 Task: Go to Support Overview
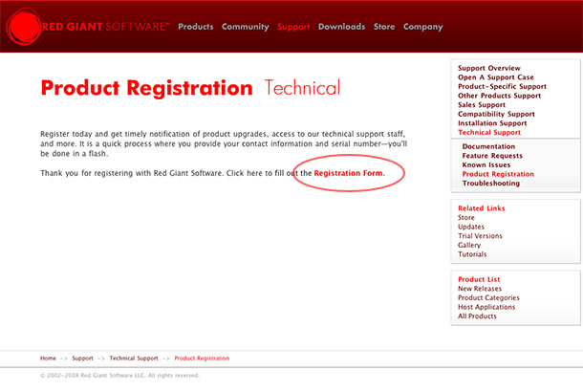[x=489, y=68]
